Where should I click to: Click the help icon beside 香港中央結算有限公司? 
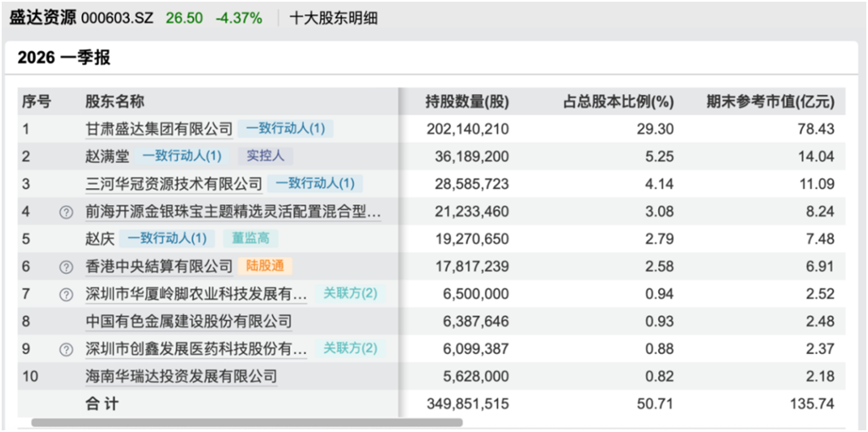pyautogui.click(x=66, y=267)
